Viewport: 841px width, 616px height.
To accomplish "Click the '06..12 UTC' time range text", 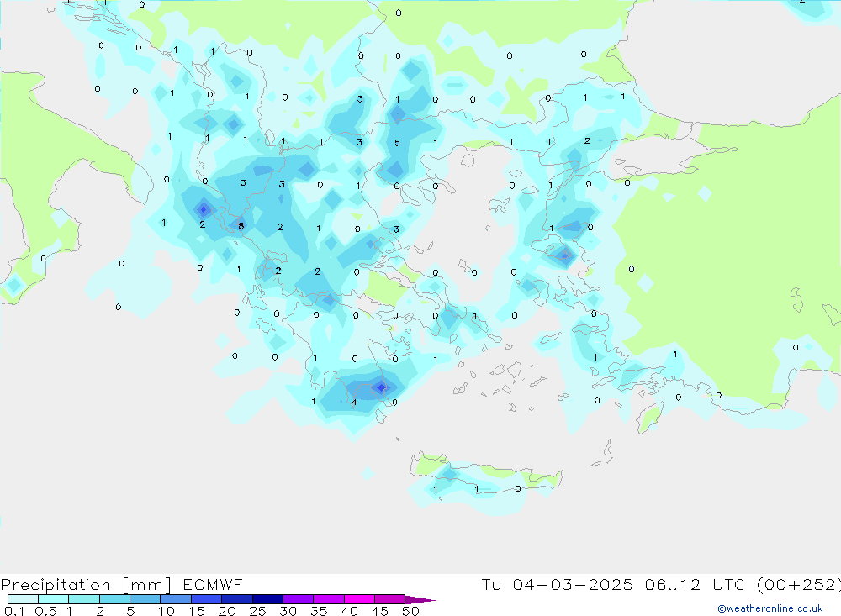I will coord(696,584).
